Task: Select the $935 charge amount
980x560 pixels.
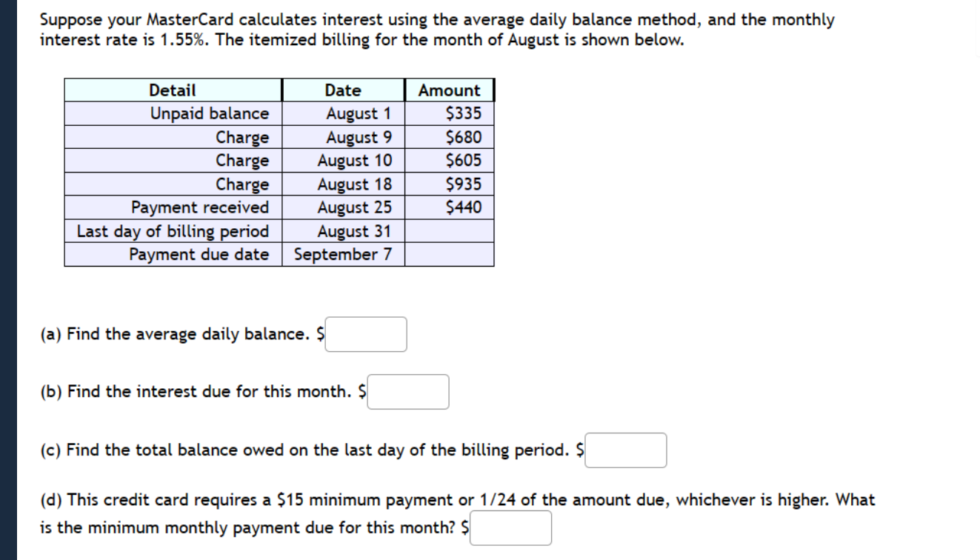Action: [450, 184]
